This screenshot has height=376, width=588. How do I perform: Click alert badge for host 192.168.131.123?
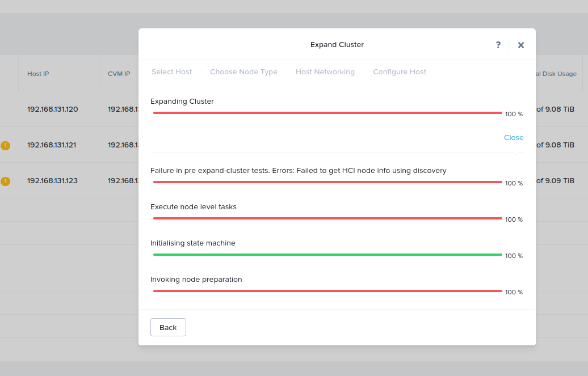pyautogui.click(x=5, y=181)
